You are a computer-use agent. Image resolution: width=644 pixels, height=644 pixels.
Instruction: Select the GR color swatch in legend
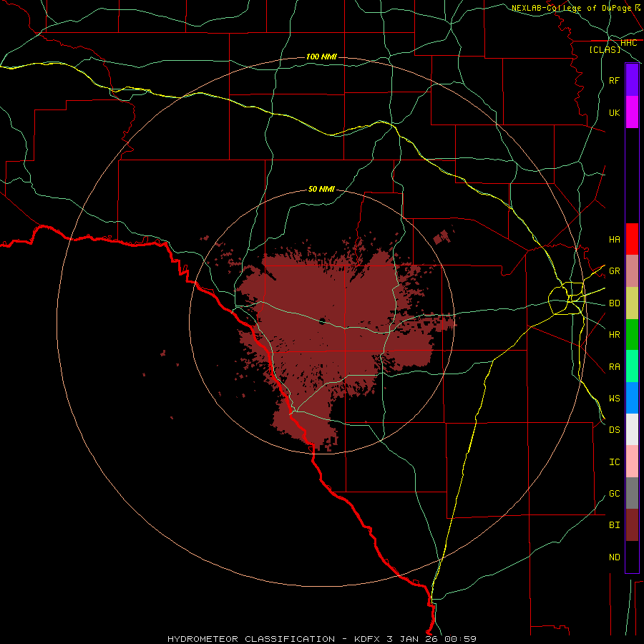click(x=632, y=271)
